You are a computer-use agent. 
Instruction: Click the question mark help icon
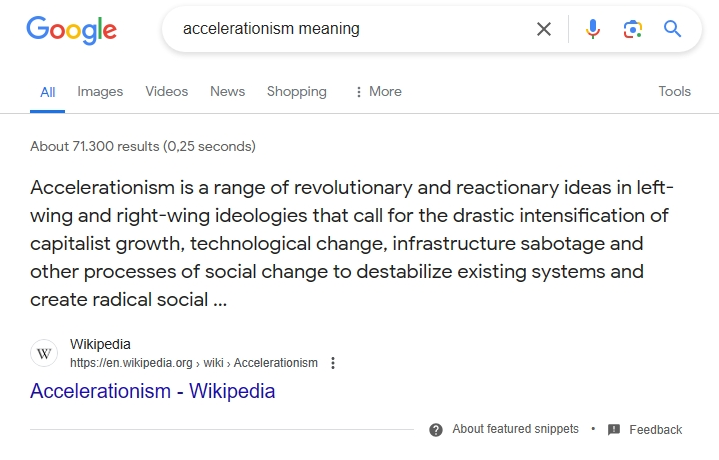436,429
